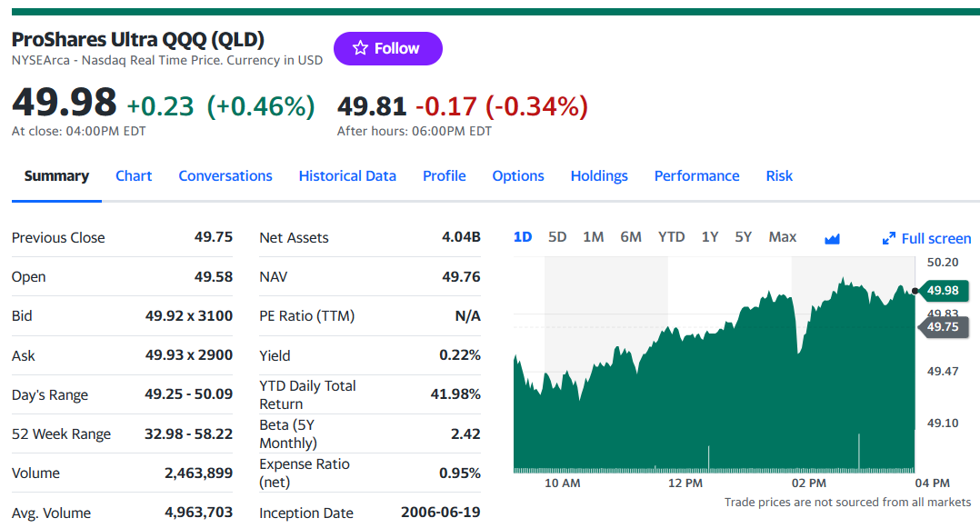
Task: Choose the 6M chart range
Action: click(x=631, y=237)
